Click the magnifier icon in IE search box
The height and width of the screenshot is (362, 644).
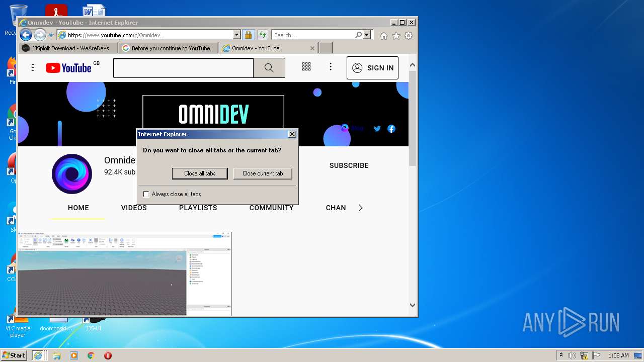(x=358, y=35)
